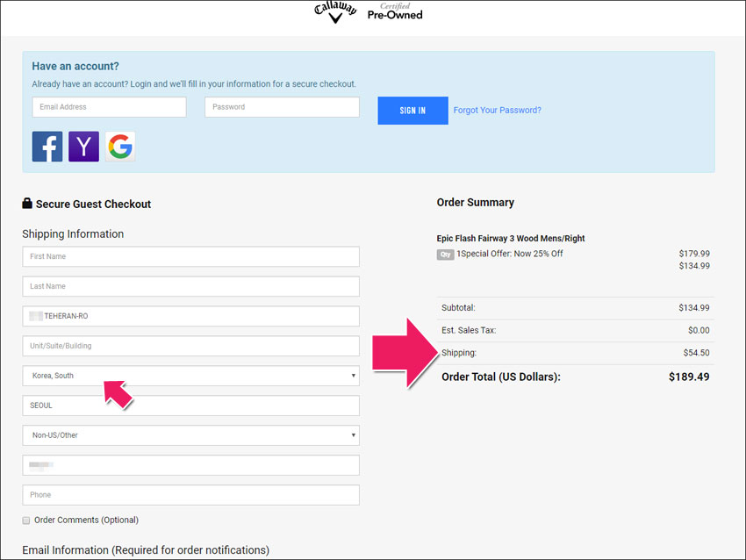
Task: Click the First Name field
Action: click(x=190, y=256)
